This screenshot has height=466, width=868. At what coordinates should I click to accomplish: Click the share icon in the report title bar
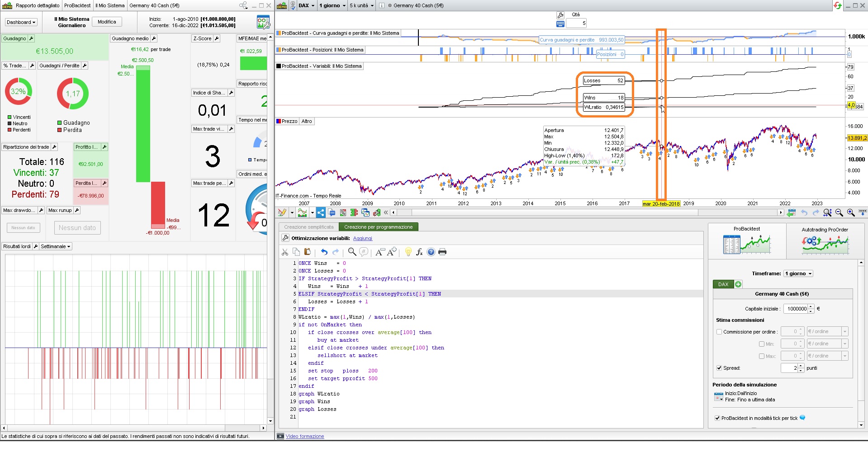coord(243,5)
